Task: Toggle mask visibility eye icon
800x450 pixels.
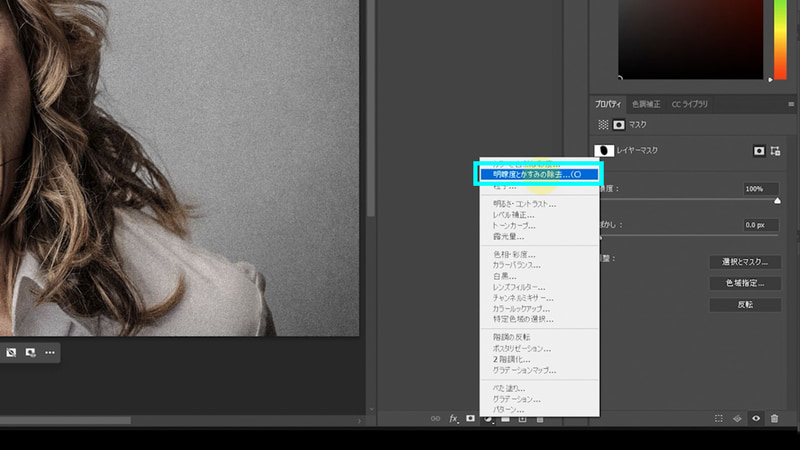Action: coord(756,418)
